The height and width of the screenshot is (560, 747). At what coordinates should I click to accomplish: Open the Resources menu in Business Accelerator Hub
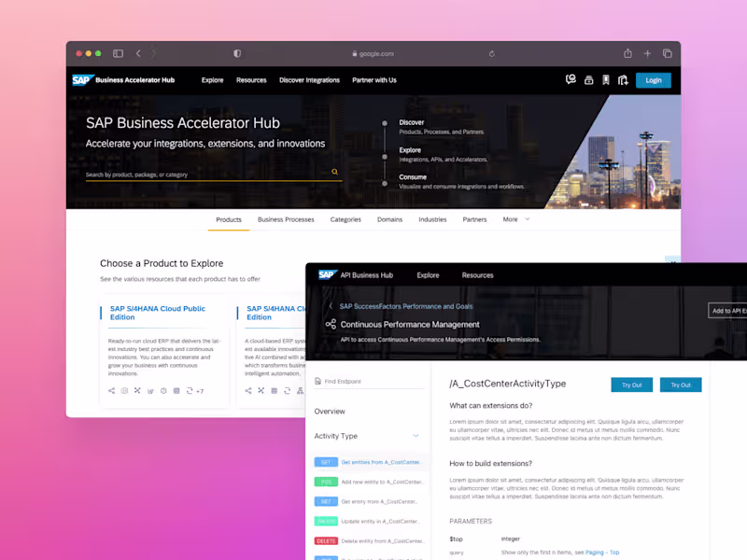(251, 80)
